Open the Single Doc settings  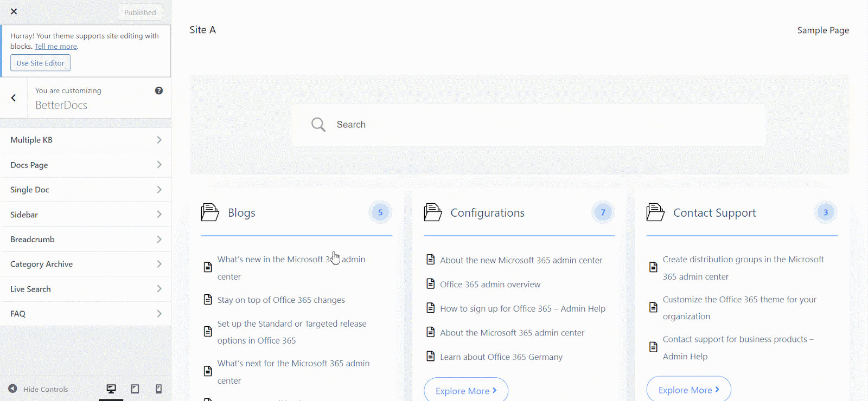pyautogui.click(x=86, y=190)
